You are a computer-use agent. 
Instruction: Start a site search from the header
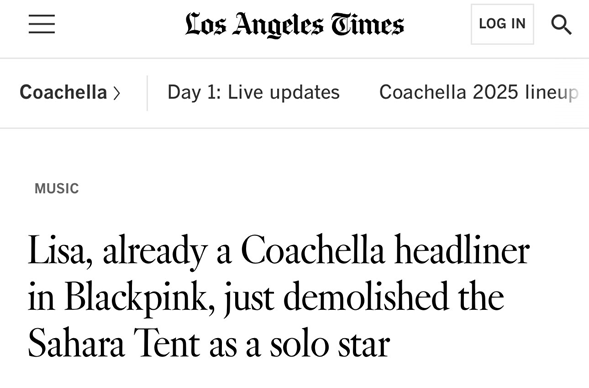coord(561,24)
